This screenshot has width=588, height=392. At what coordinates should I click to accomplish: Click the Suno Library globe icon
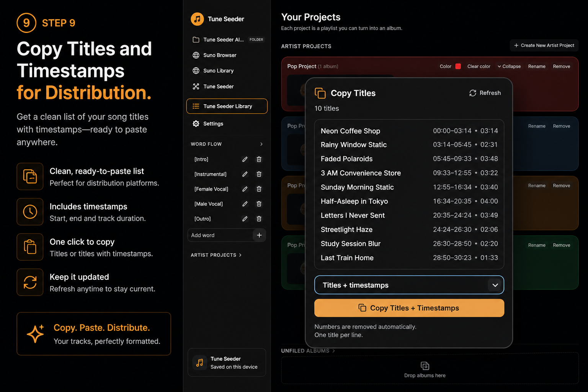coord(196,71)
